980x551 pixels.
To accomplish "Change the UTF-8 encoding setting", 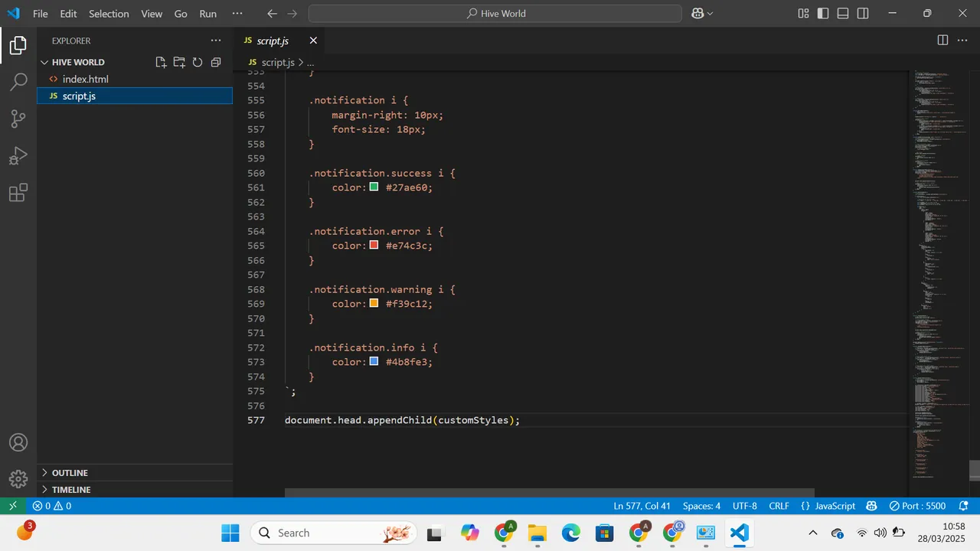I will (745, 506).
